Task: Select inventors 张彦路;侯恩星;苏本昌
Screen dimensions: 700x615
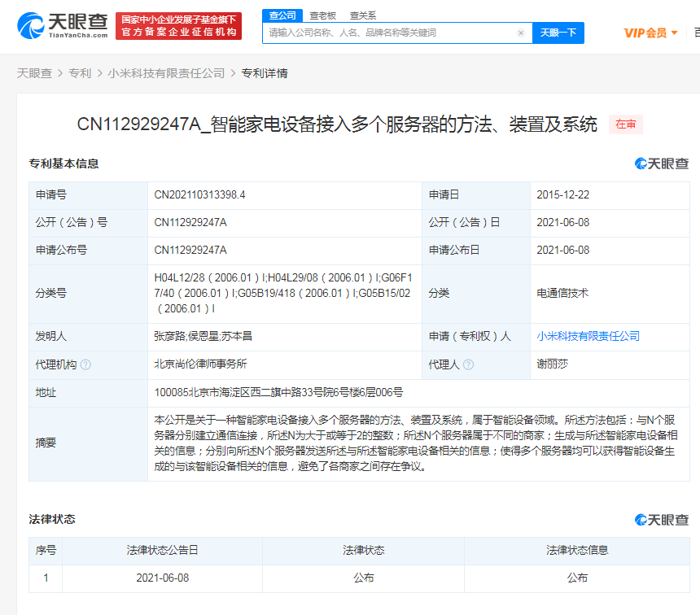Action: [x=203, y=336]
